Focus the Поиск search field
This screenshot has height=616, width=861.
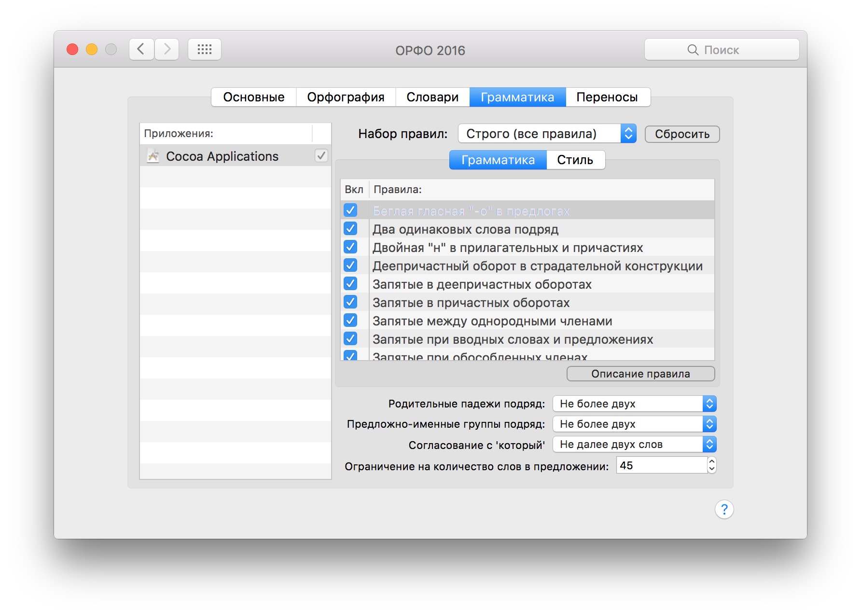722,49
